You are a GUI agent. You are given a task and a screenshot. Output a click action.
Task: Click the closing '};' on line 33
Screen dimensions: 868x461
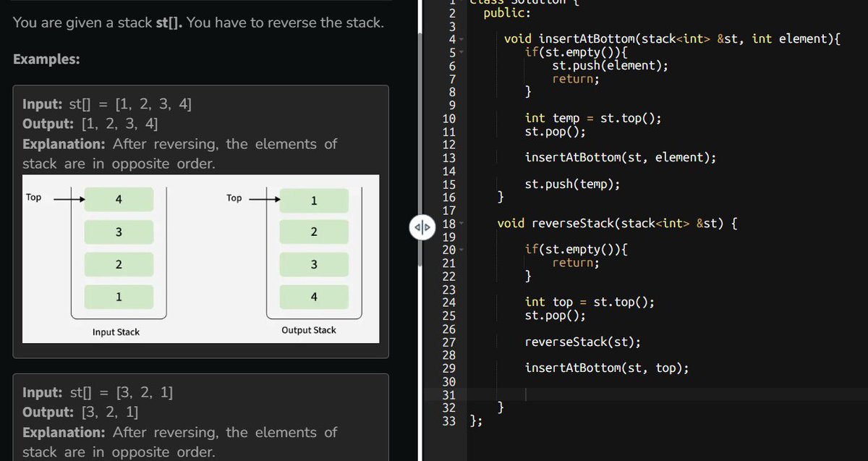[x=476, y=420]
